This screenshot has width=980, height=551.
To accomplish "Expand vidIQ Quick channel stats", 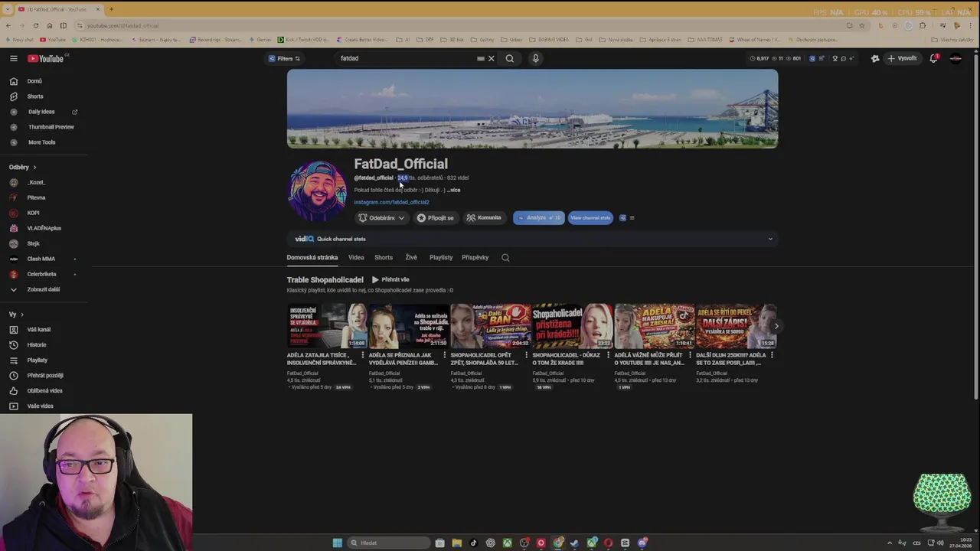I will point(770,239).
